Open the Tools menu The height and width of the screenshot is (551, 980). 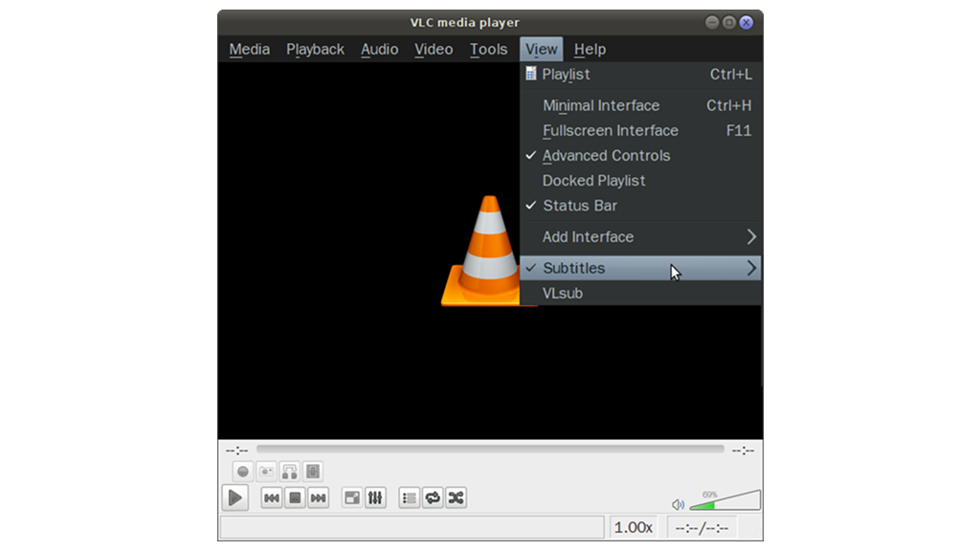tap(488, 50)
